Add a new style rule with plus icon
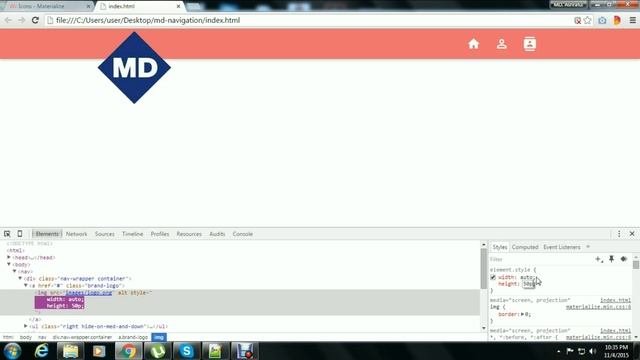Screen dimensions: 640x360 (598, 259)
